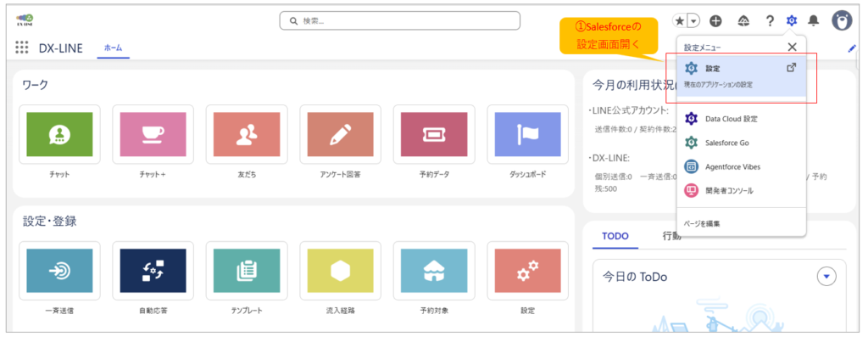Image resolution: width=868 pixels, height=337 pixels.
Task: Select Salesforce Go menu item
Action: click(x=741, y=143)
